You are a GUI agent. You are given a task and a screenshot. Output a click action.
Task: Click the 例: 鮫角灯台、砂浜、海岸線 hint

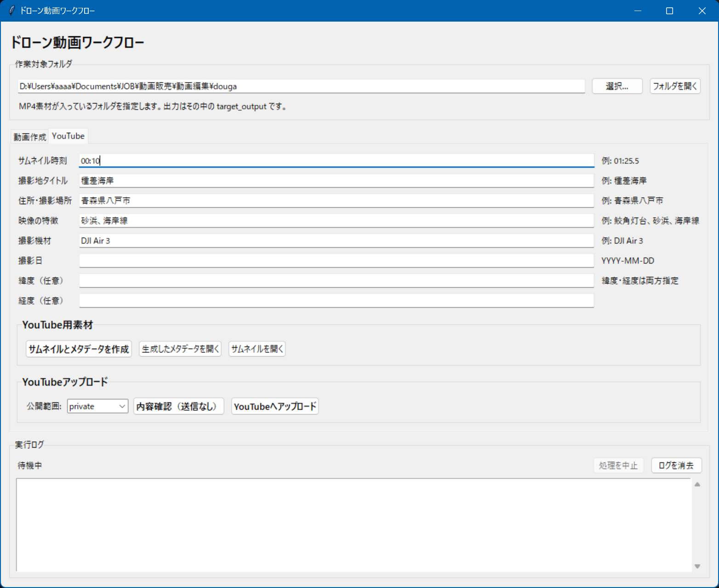[650, 221]
